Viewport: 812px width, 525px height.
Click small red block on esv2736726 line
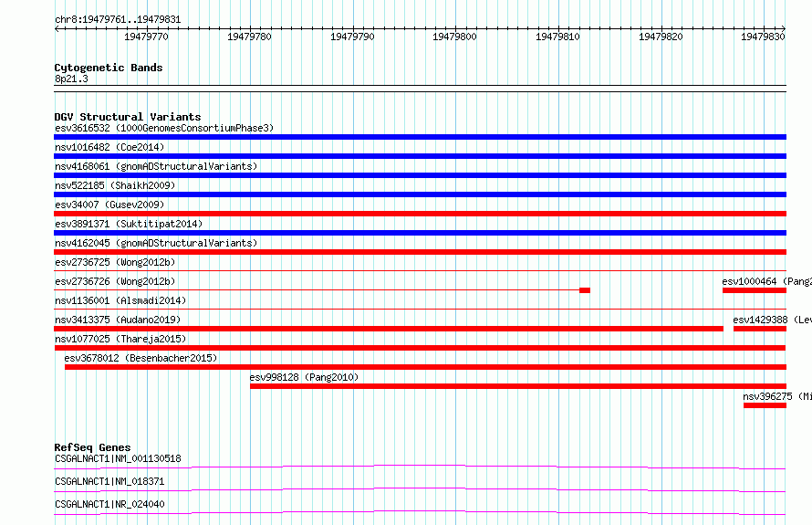point(585,290)
